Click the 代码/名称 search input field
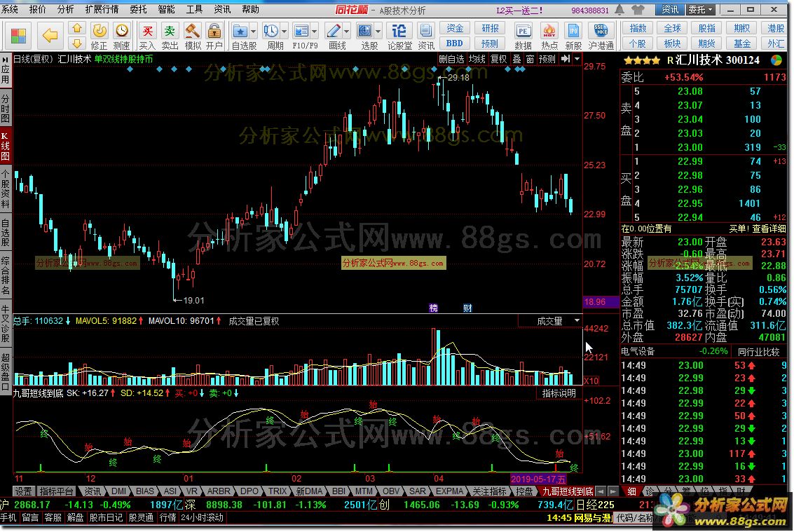The image size is (794, 532). pos(635,518)
